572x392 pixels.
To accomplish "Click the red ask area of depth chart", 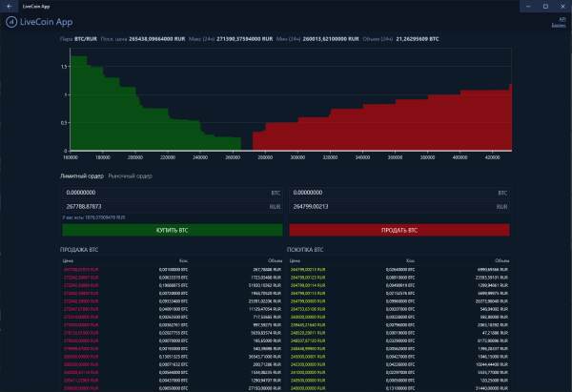I will (429, 129).
